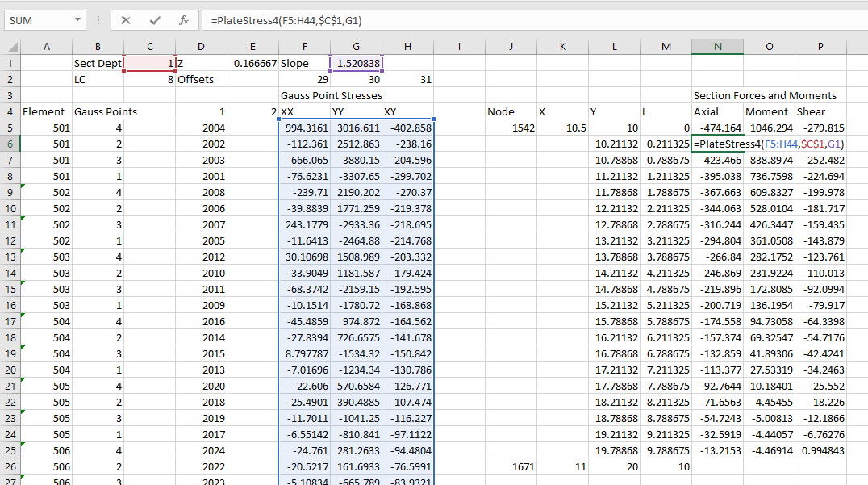Select row 5 header
The width and height of the screenshot is (868, 485).
point(10,128)
